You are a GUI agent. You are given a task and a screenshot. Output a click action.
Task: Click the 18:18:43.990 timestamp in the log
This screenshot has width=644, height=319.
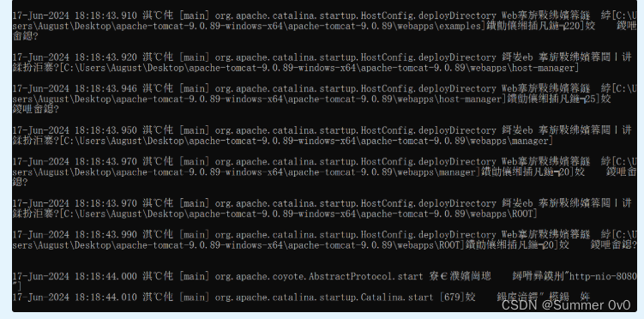tap(105, 234)
